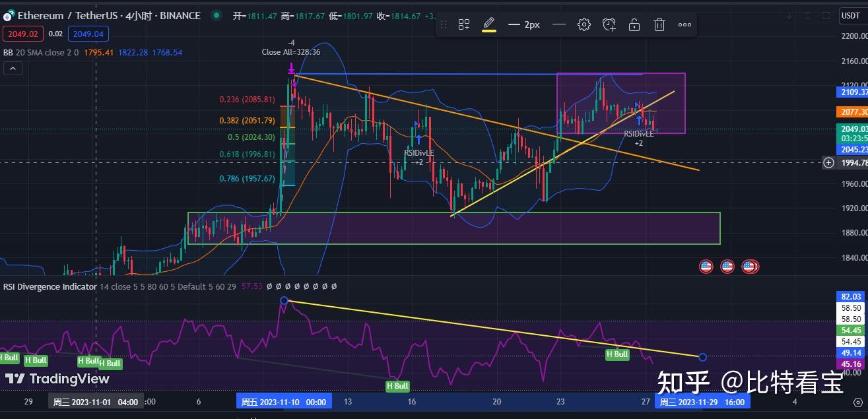This screenshot has width=868, height=419.
Task: Select the 0.382 (2051.79) Fibonacci level label
Action: pos(247,121)
